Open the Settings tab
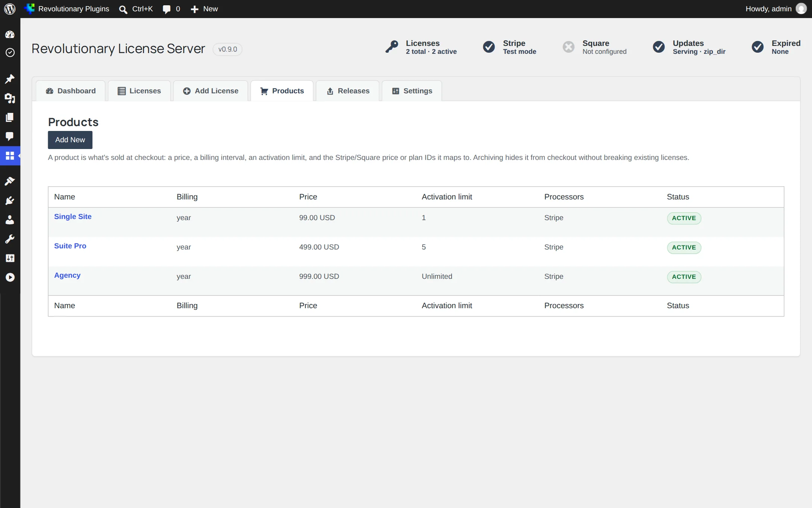Screen dimensions: 812x508 412,91
